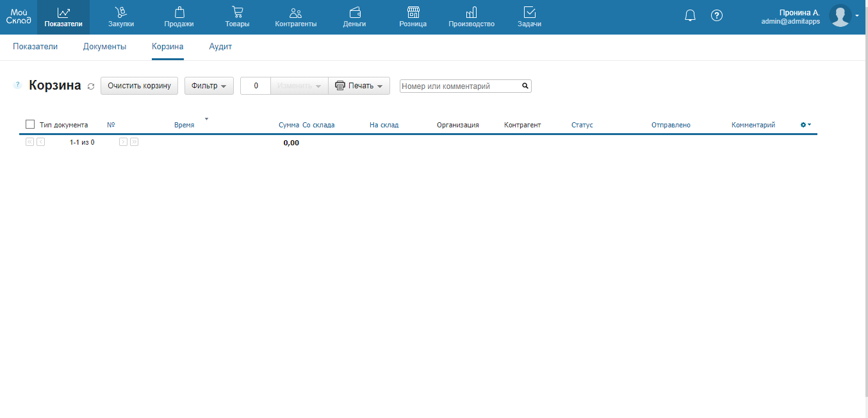The width and height of the screenshot is (868, 418).
Task: Open the Контрагенты contacts icon
Action: (295, 12)
